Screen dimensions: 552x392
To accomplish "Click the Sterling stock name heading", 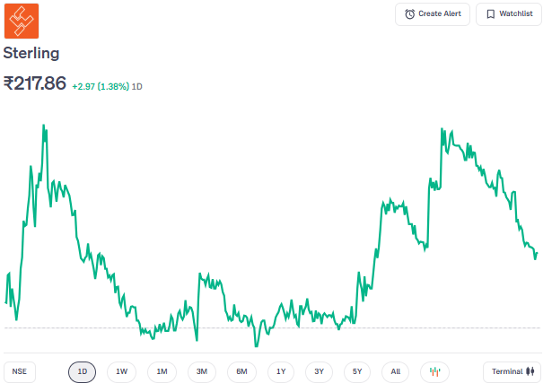I will point(31,54).
